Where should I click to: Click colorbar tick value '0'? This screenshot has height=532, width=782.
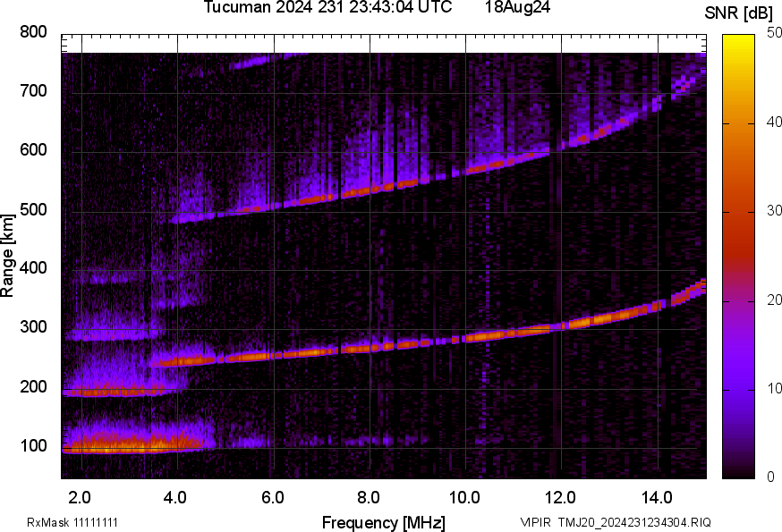[x=770, y=477]
